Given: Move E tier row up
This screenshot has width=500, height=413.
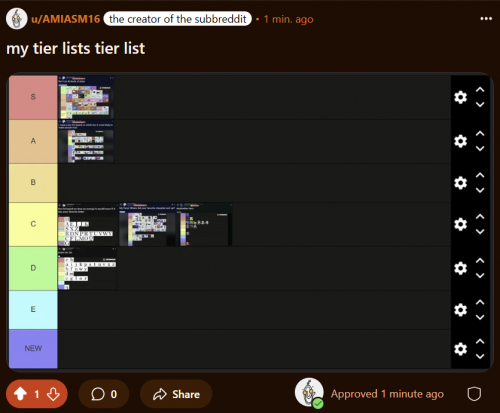Looking at the screenshot, I should 480,302.
